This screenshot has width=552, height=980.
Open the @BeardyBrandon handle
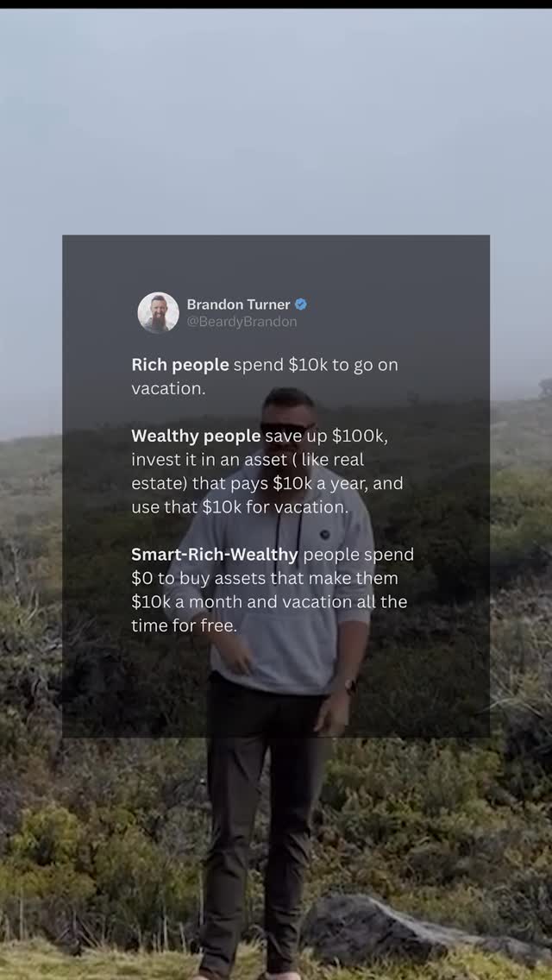tap(241, 322)
